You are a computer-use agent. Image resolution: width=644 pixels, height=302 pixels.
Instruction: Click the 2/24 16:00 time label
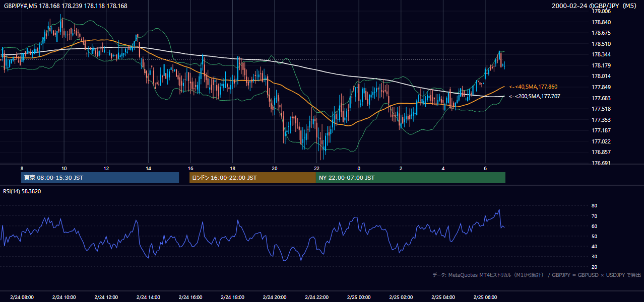tap(190, 297)
